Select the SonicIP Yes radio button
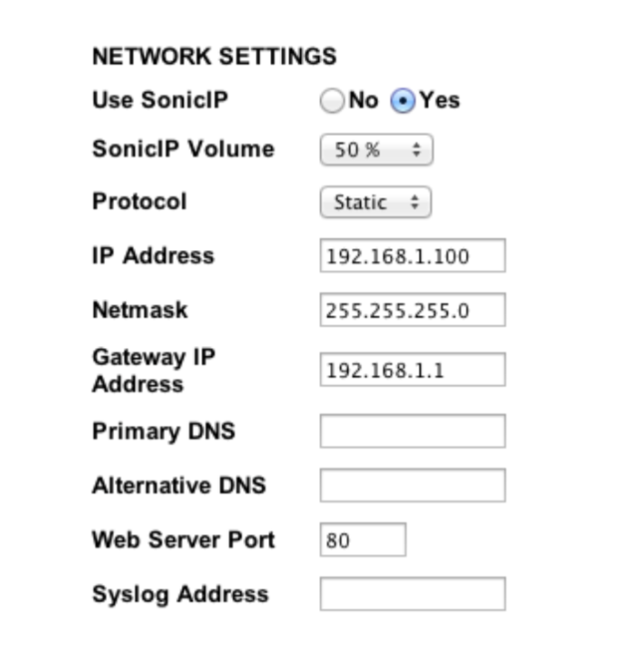Screen dimensions: 621x672 403,101
